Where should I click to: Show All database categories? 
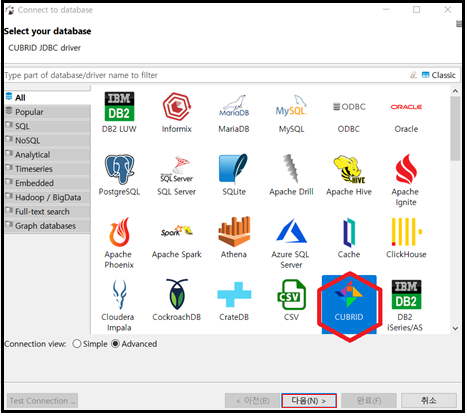pos(47,97)
